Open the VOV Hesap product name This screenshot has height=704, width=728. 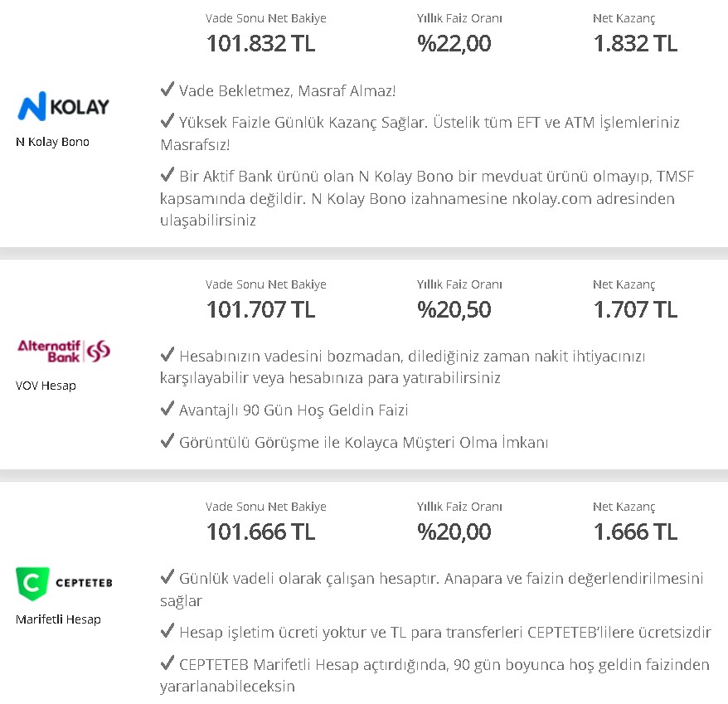(x=46, y=386)
